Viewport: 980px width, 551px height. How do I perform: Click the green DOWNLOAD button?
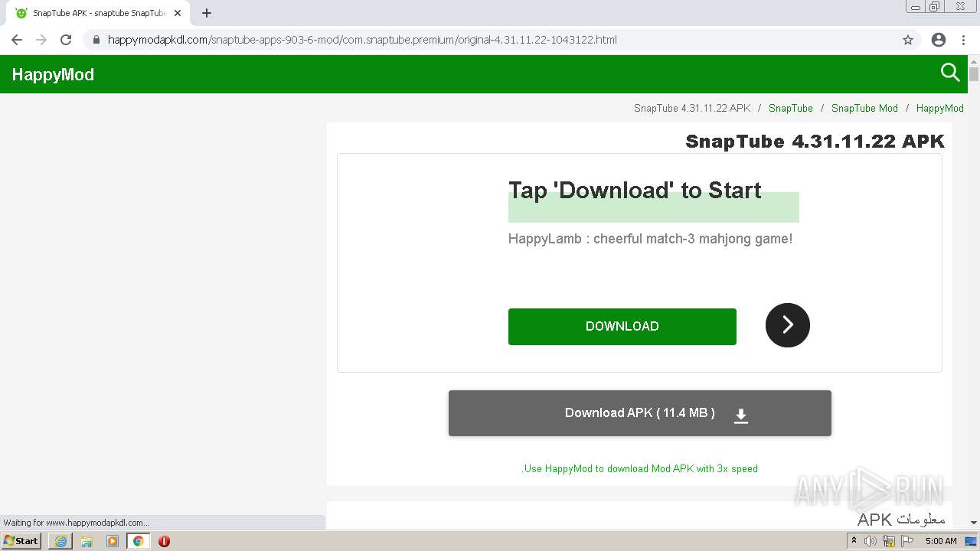point(622,327)
